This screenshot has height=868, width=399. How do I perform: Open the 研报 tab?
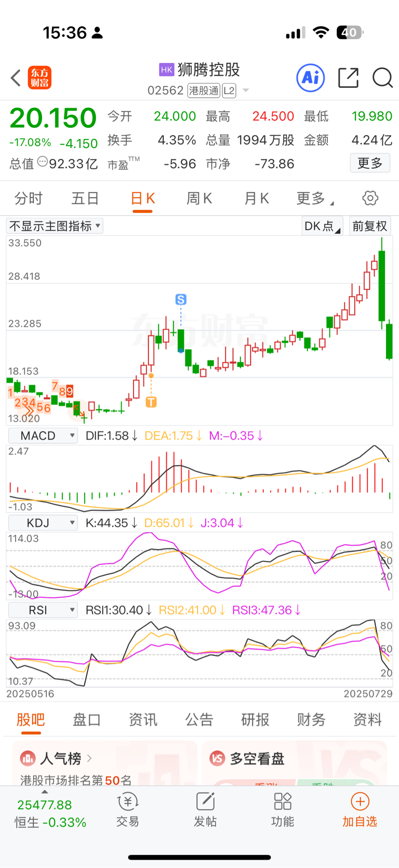255,720
